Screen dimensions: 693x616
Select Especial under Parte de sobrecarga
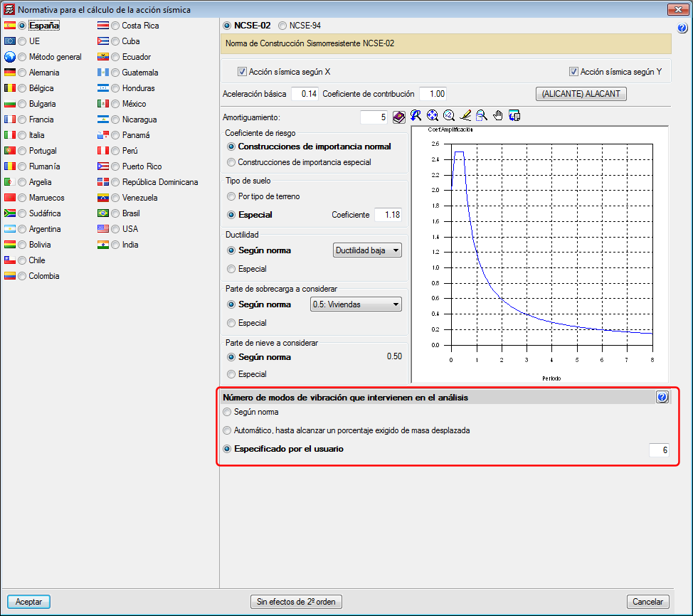click(x=231, y=323)
